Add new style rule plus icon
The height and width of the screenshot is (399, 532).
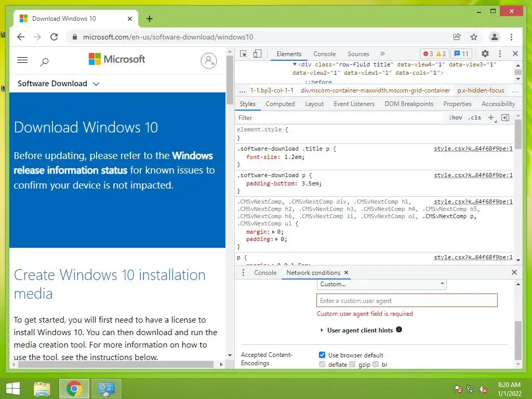(491, 118)
